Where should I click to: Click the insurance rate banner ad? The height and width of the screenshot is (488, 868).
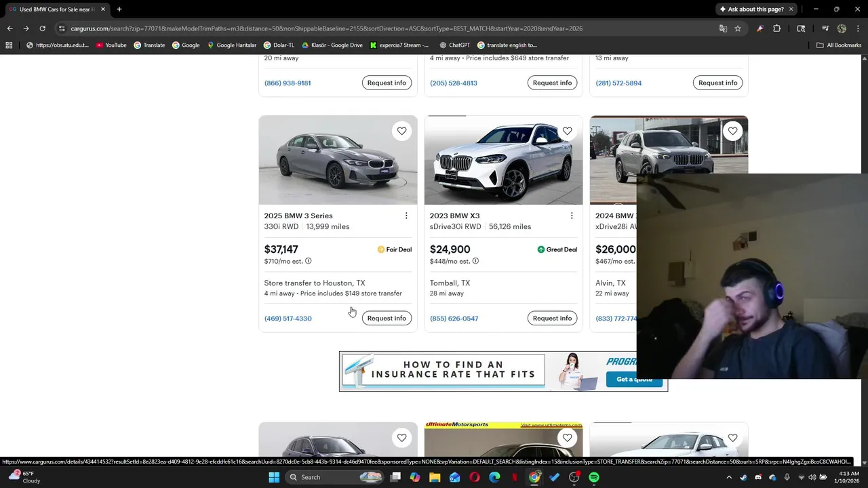tap(503, 371)
